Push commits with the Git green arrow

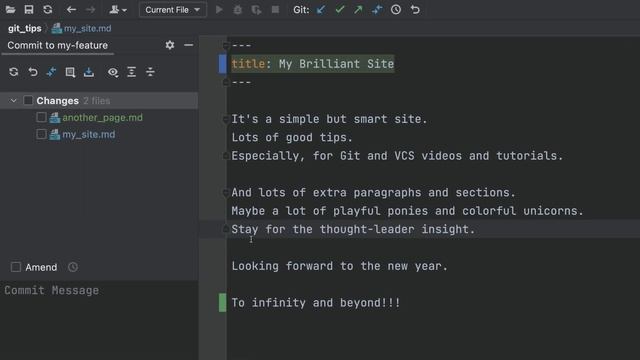click(358, 9)
